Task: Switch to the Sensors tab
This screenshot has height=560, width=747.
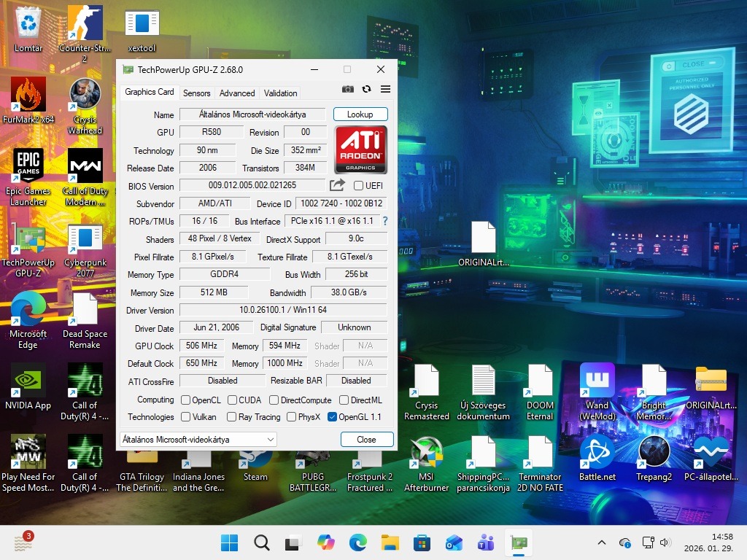Action: pos(196,93)
